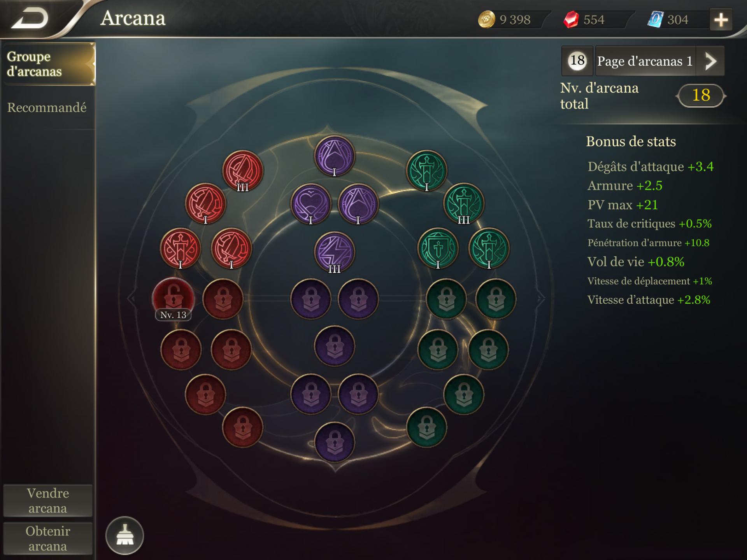The width and height of the screenshot is (747, 560).
Task: Click the back arrow icon
Action: 30,19
